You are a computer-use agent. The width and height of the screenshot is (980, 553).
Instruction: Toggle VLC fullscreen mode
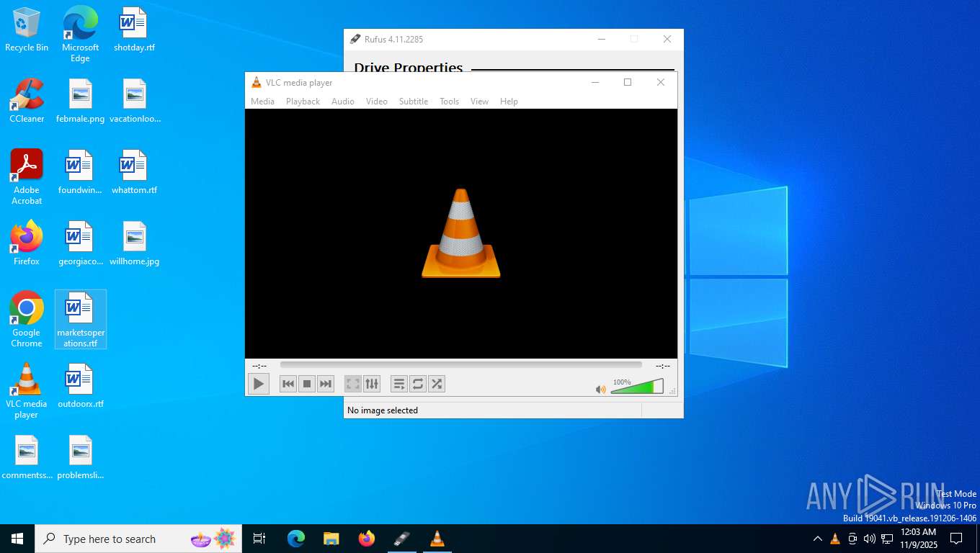click(x=353, y=384)
